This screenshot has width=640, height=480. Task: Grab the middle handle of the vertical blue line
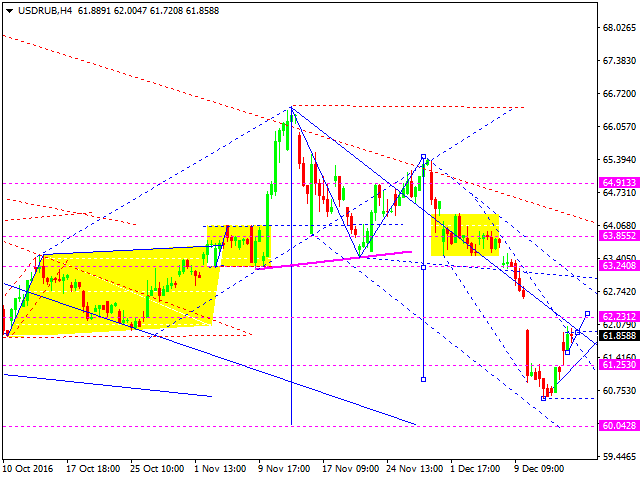tap(423, 267)
